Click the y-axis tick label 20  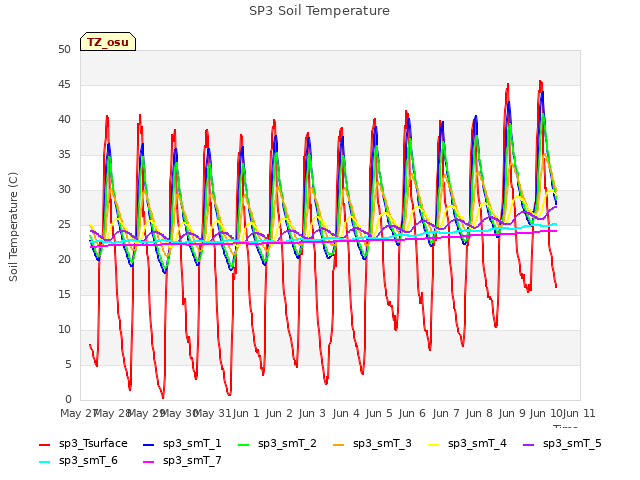pyautogui.click(x=64, y=260)
